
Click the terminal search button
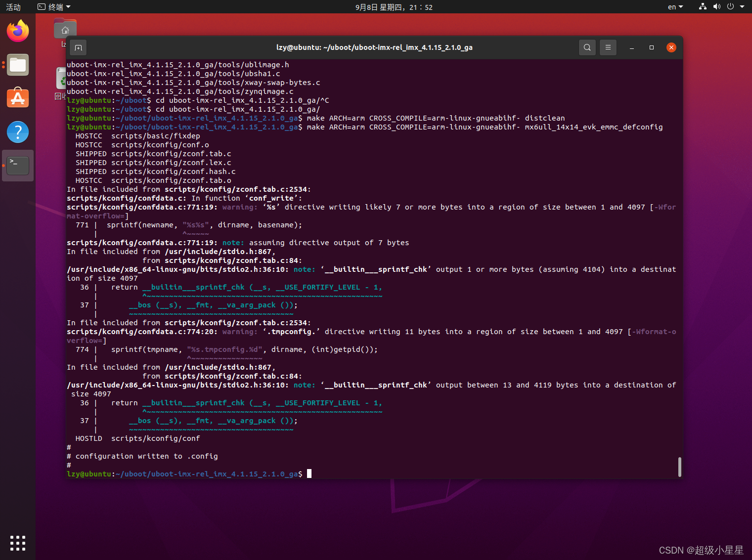point(587,47)
